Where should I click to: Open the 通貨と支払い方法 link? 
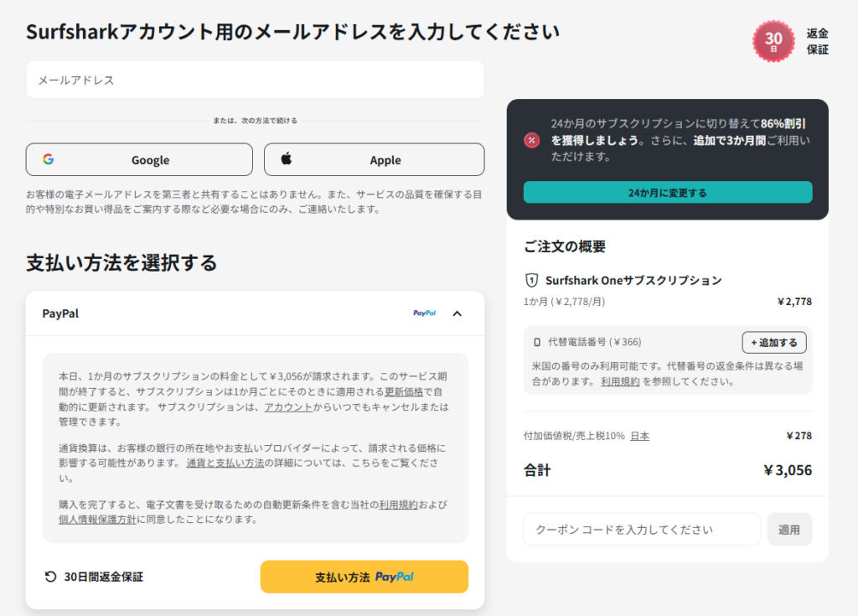(225, 463)
